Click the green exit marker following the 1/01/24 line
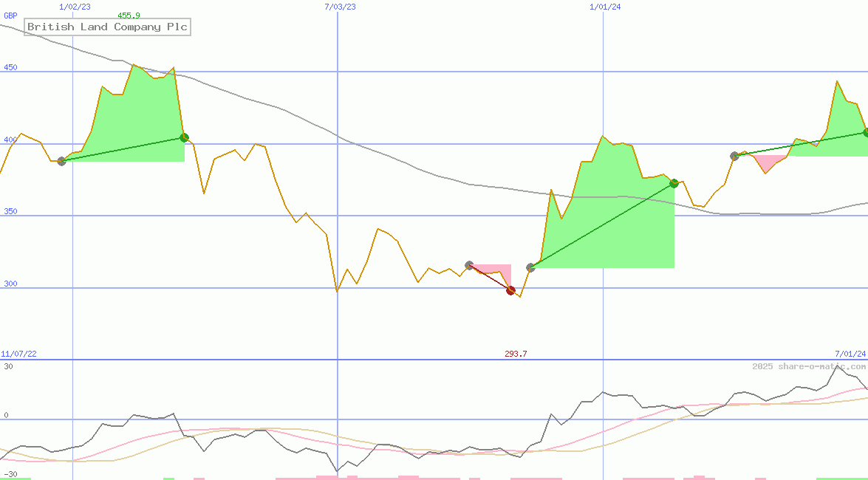Image resolution: width=868 pixels, height=480 pixels. [x=674, y=183]
